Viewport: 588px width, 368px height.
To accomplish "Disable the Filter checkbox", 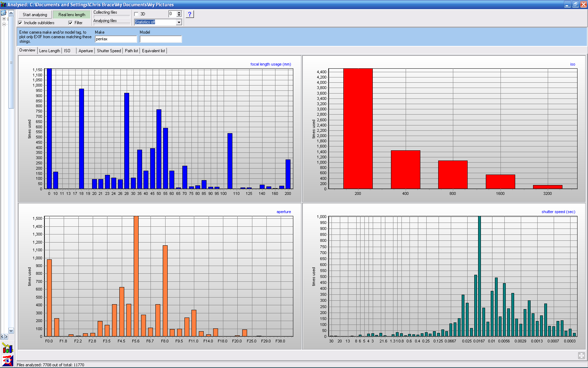I will tap(70, 23).
